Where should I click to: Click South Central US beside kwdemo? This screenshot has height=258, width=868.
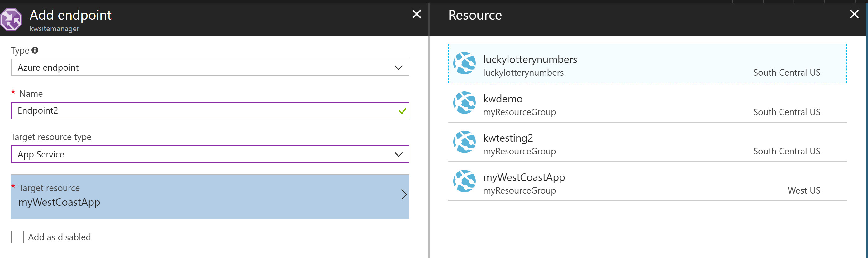click(787, 112)
